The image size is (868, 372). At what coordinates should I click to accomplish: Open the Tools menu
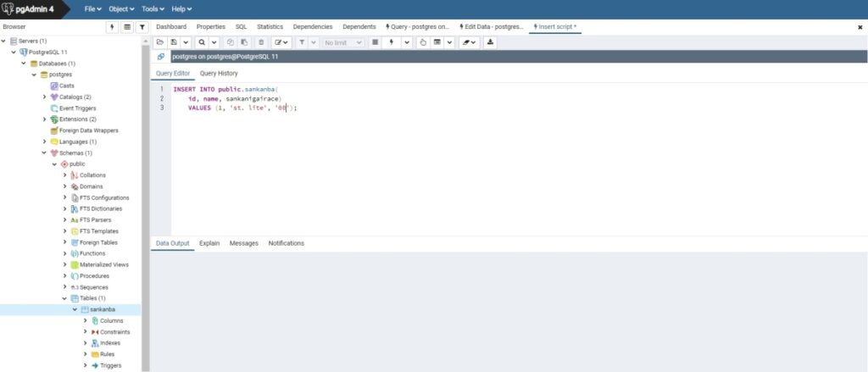153,8
